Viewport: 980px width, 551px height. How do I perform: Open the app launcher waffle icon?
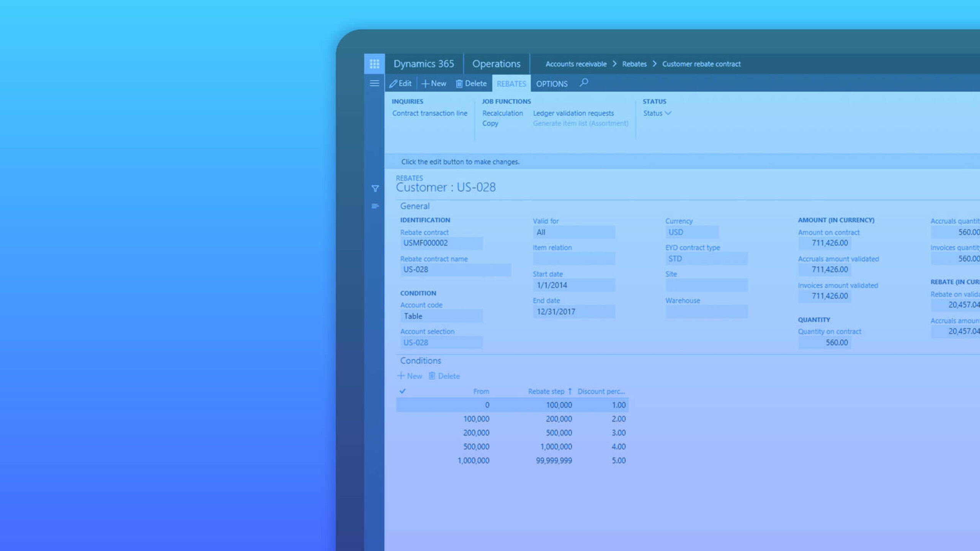click(374, 64)
